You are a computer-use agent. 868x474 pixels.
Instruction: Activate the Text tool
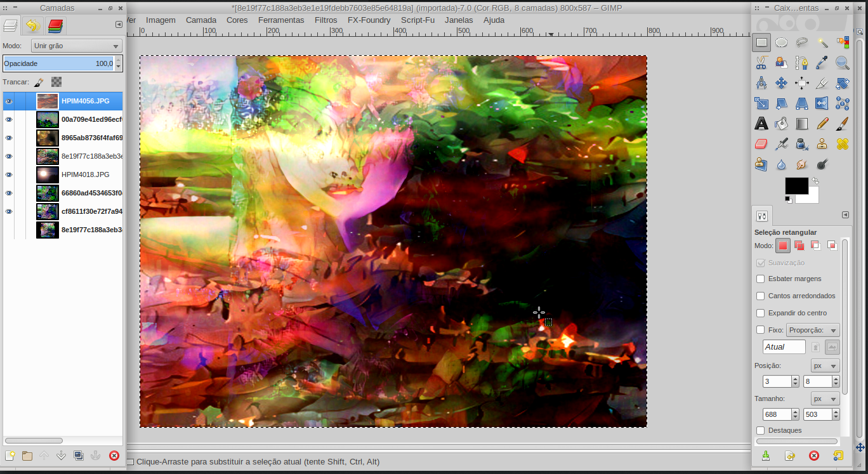click(761, 124)
